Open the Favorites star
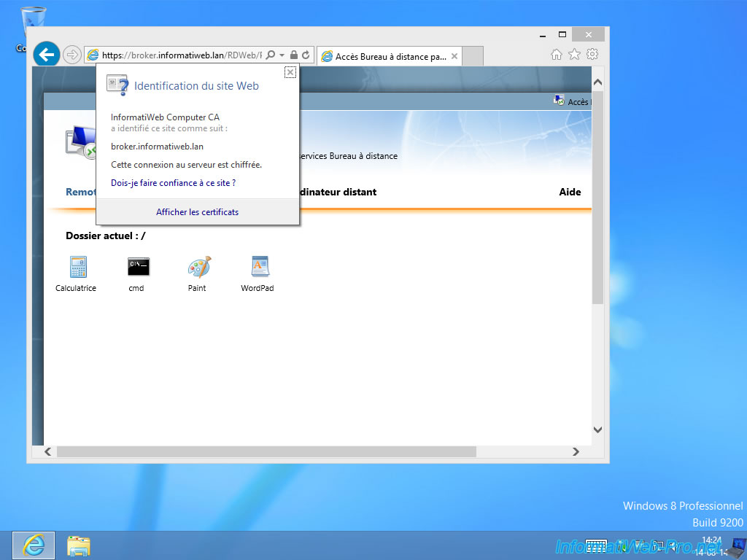This screenshot has height=560, width=747. click(574, 54)
